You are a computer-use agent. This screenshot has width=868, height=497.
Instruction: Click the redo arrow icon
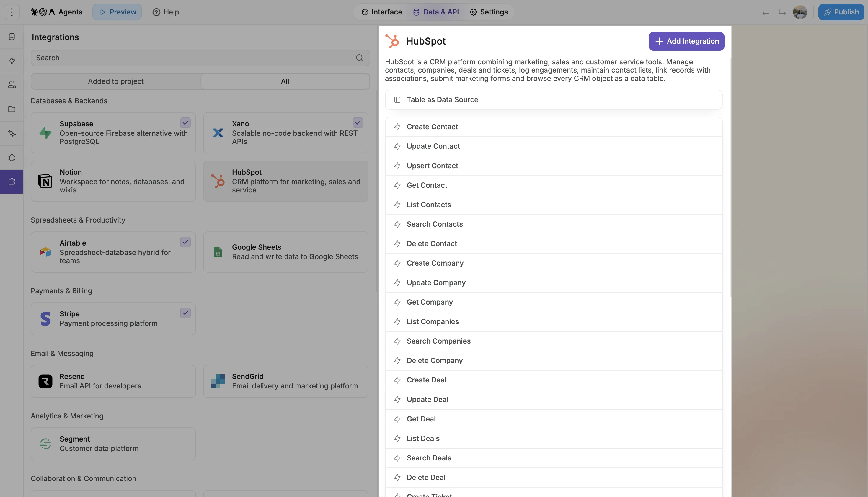click(x=782, y=12)
